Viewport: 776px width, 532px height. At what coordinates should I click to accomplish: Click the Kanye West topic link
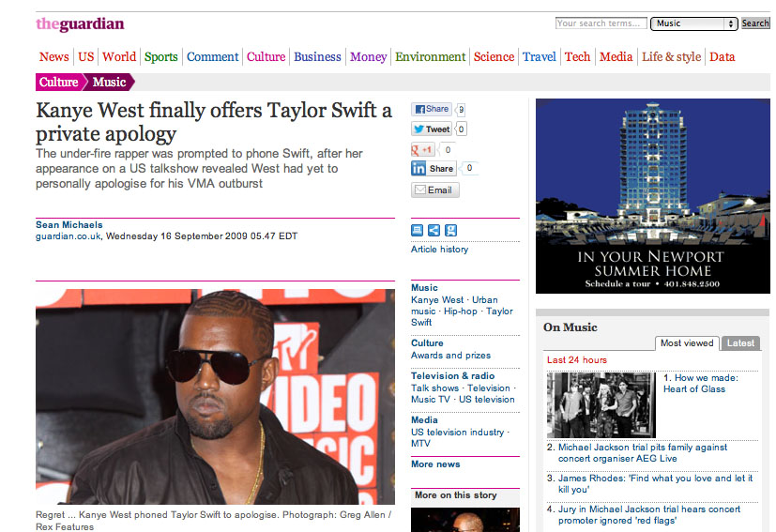click(x=437, y=300)
